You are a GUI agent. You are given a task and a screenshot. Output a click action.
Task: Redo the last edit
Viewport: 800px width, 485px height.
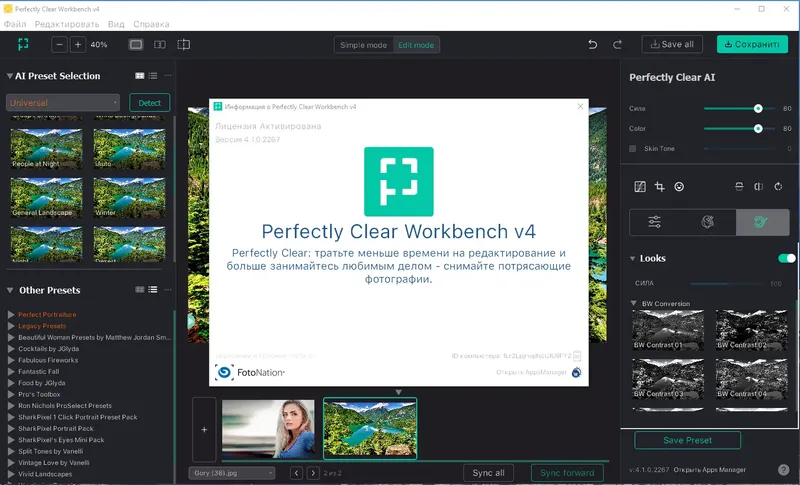point(617,44)
